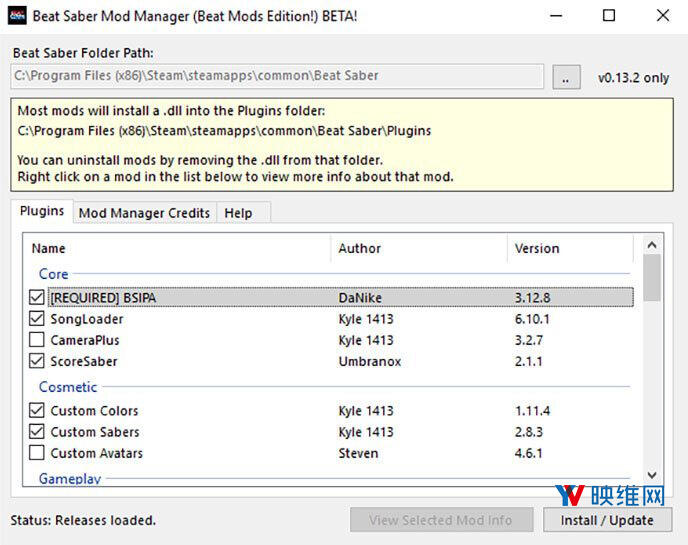
Task: Click the Beat Saber folder path field
Action: [278, 76]
